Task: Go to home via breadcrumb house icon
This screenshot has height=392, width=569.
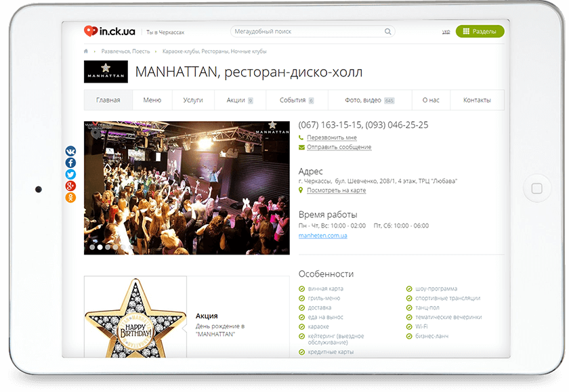Action: 86,51
